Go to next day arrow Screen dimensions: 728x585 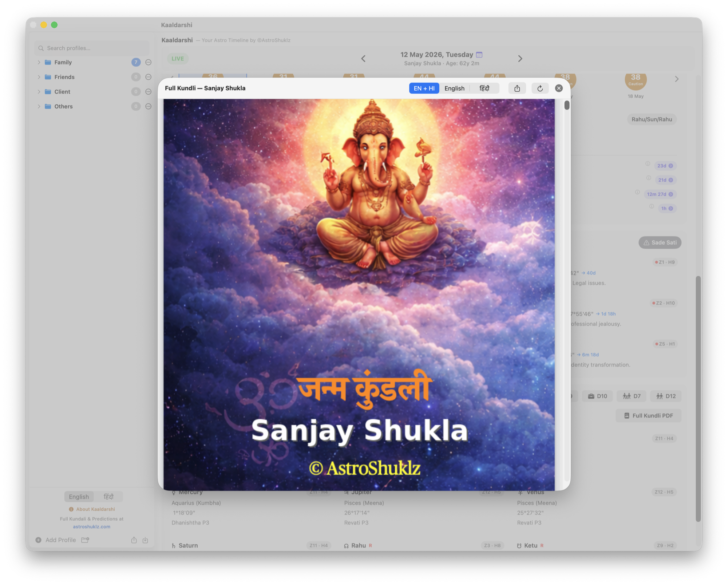tap(520, 59)
